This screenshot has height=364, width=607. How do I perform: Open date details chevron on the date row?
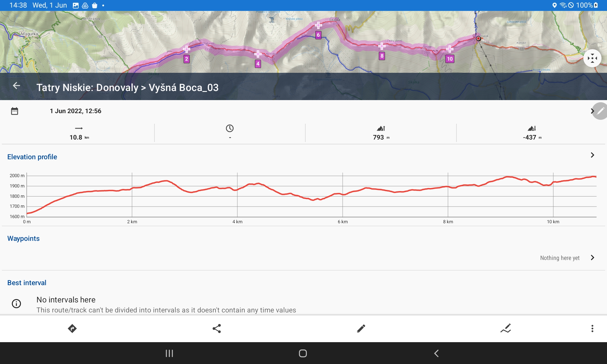pyautogui.click(x=592, y=111)
